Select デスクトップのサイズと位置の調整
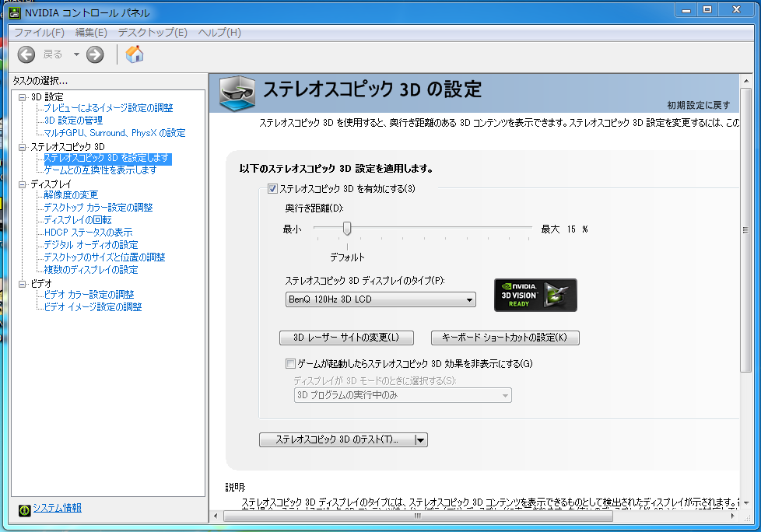761x532 pixels. point(105,257)
